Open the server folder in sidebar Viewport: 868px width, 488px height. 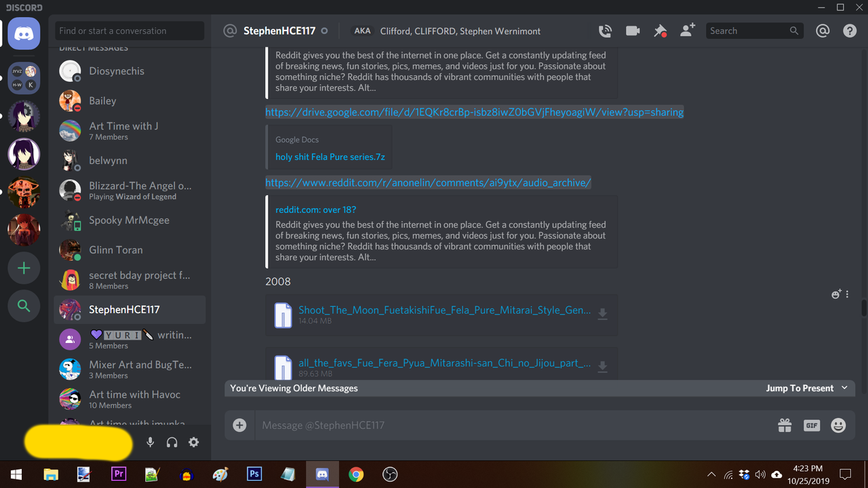(x=24, y=79)
